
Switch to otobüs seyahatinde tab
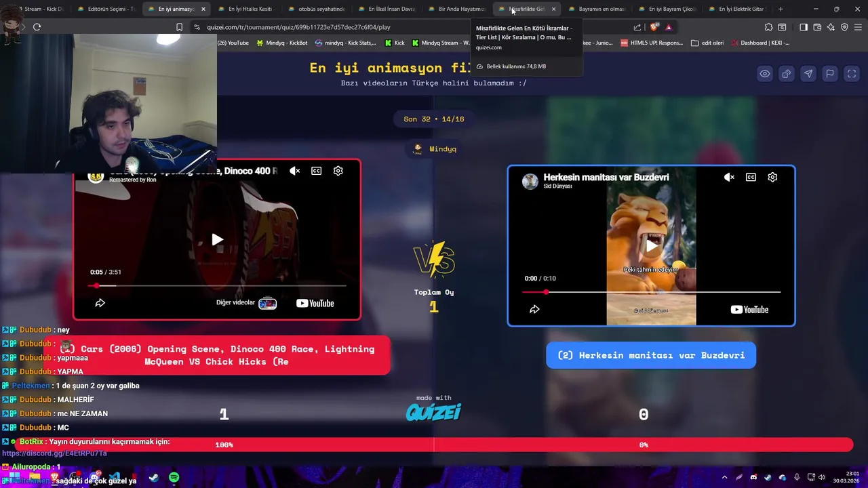pyautogui.click(x=317, y=9)
